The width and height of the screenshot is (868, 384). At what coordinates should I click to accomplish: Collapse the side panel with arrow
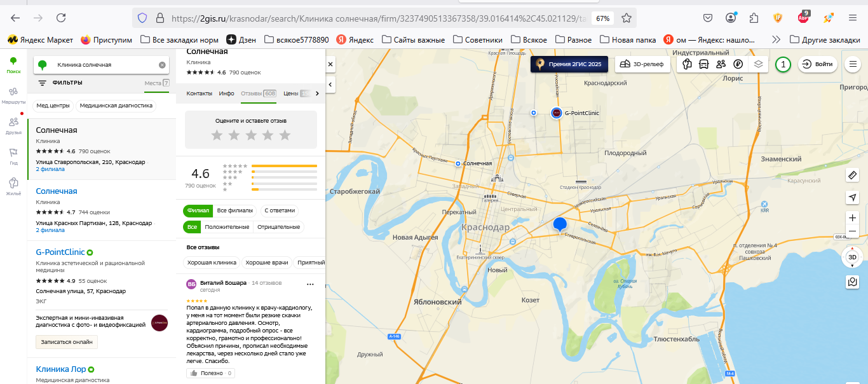[x=330, y=84]
